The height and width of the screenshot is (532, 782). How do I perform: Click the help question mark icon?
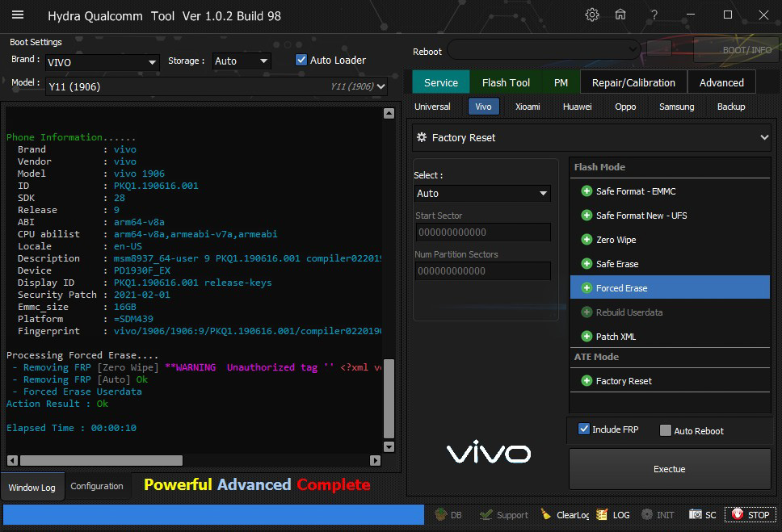pos(654,15)
